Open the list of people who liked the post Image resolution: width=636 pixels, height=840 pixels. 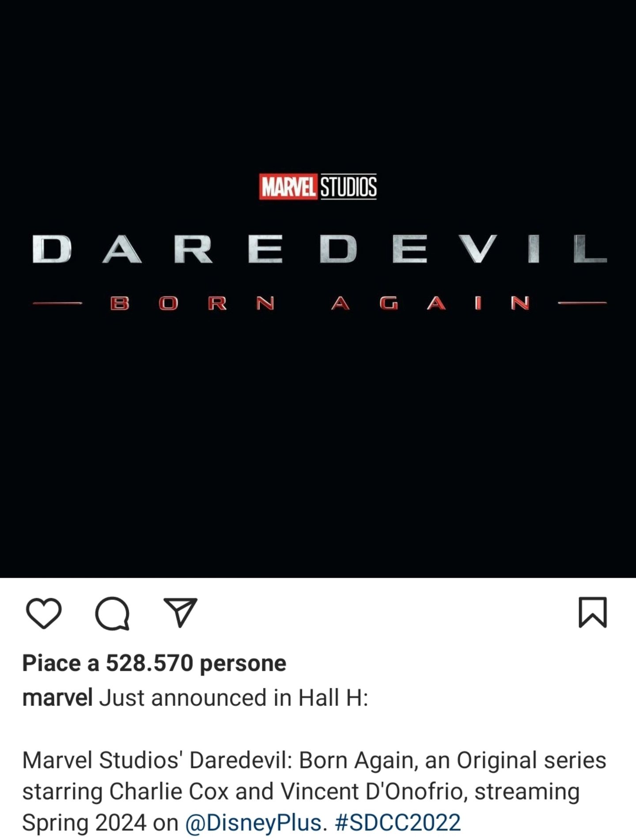click(154, 663)
